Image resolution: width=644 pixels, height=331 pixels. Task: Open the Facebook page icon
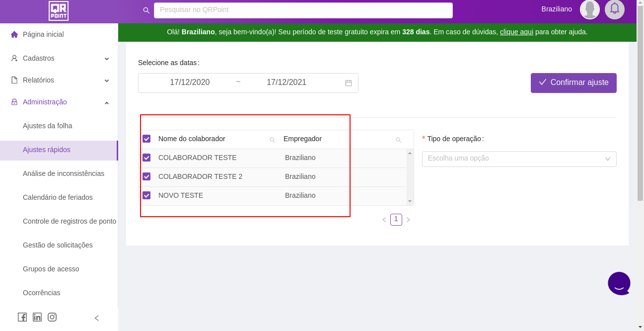[22, 317]
